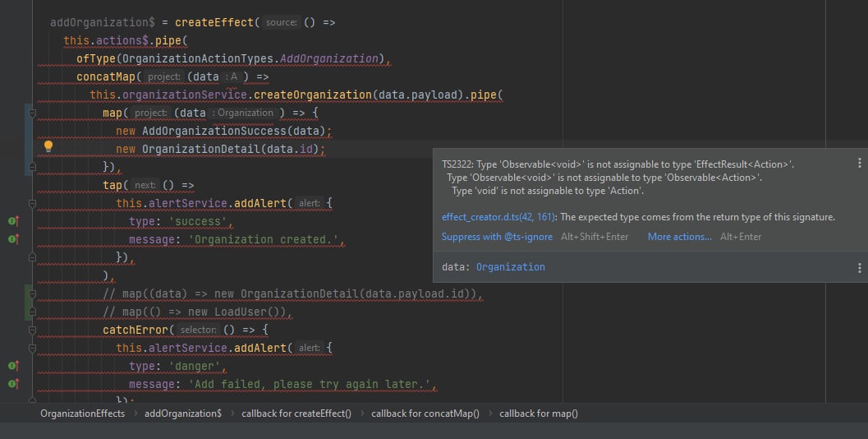Click the 'success' string literal
Image resolution: width=868 pixels, height=439 pixels.
coord(198,221)
